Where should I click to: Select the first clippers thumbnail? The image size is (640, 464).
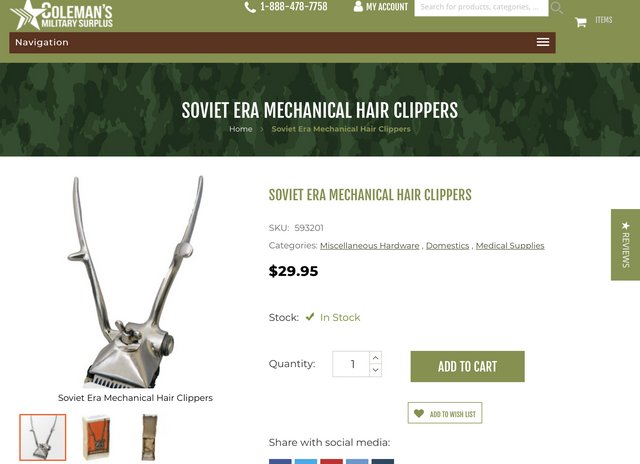click(x=42, y=437)
